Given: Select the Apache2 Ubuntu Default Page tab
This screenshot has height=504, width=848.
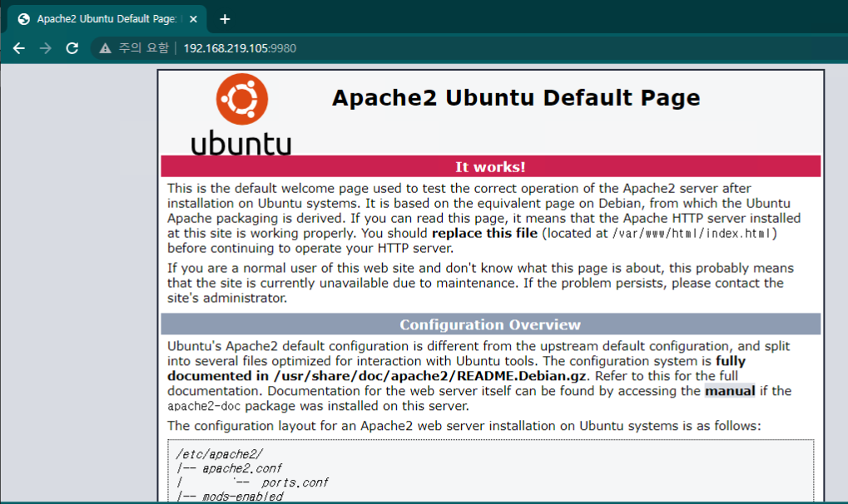Looking at the screenshot, I should click(107, 19).
